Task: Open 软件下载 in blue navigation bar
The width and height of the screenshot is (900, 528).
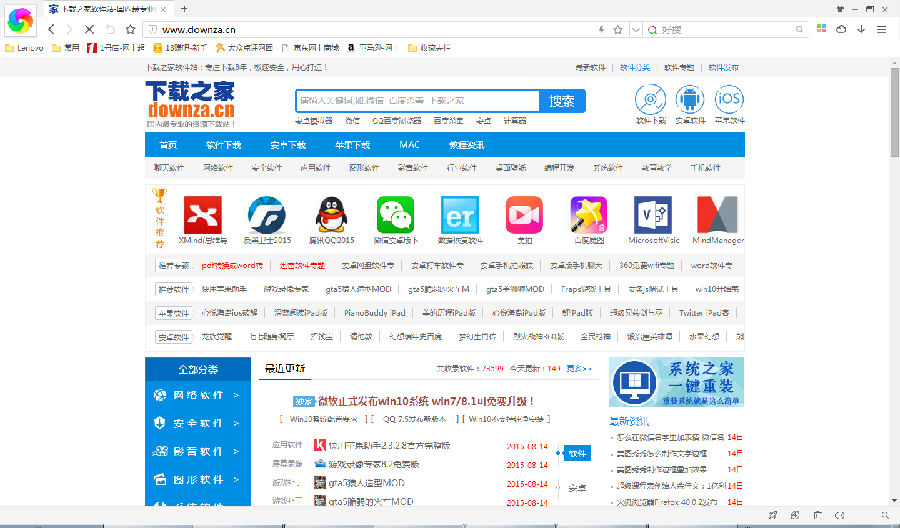Action: [x=224, y=145]
